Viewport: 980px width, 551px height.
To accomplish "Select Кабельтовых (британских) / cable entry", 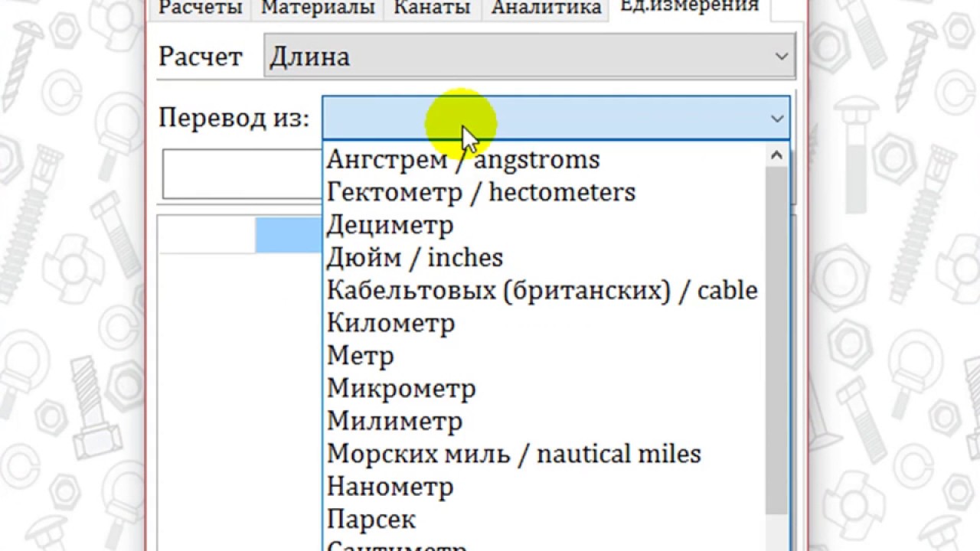I will tap(542, 291).
